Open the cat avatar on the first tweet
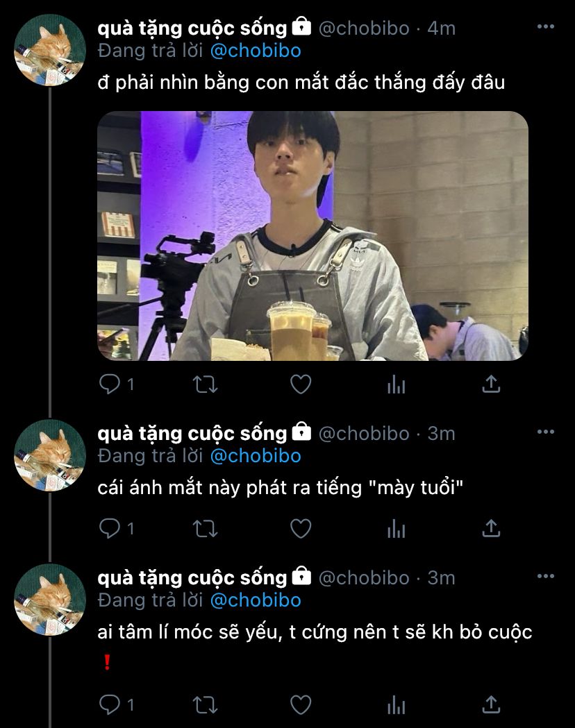Screen dimensions: 575x728 50,50
